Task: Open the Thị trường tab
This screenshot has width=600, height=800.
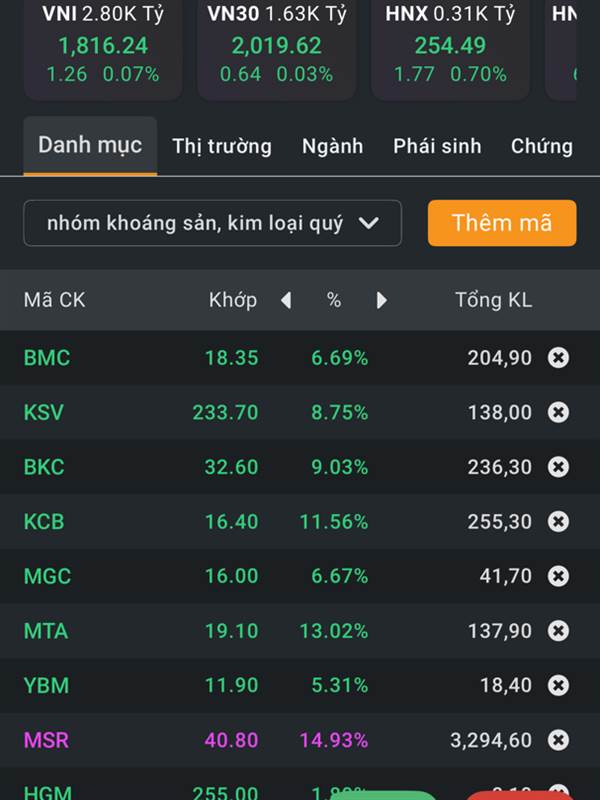Action: [x=221, y=146]
